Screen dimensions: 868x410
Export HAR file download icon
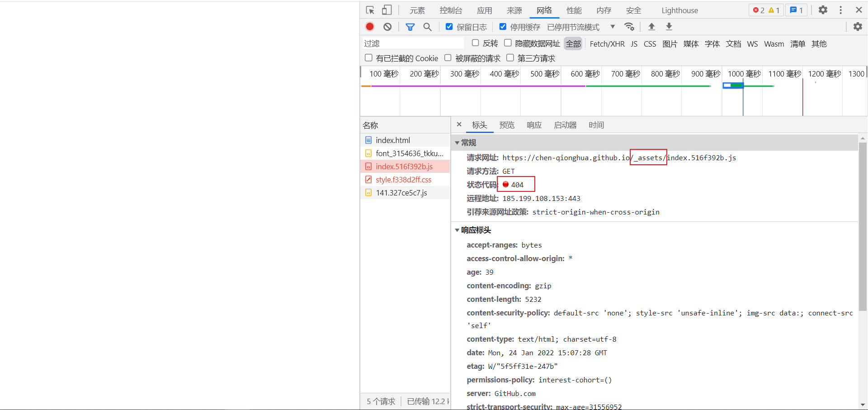(x=669, y=27)
